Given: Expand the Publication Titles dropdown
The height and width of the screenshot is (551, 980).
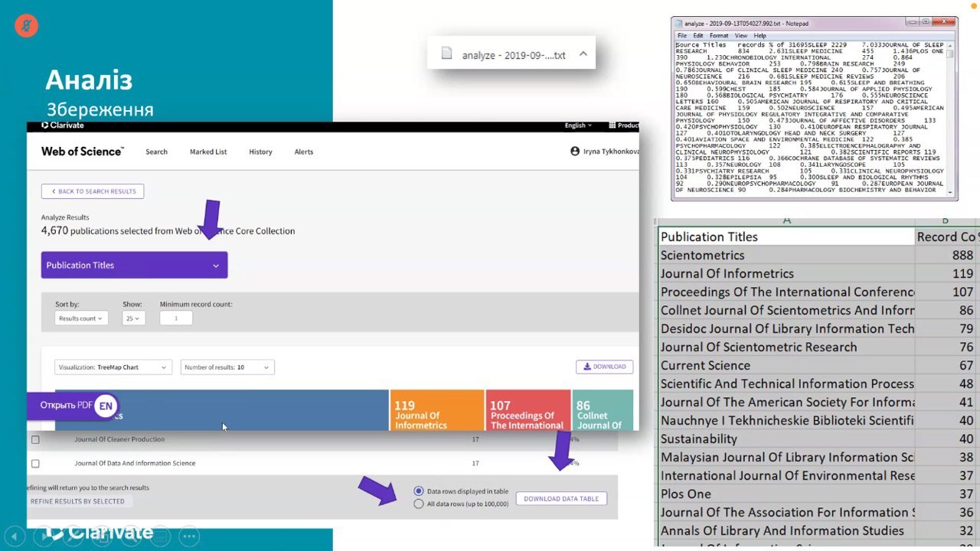Looking at the screenshot, I should [x=134, y=266].
